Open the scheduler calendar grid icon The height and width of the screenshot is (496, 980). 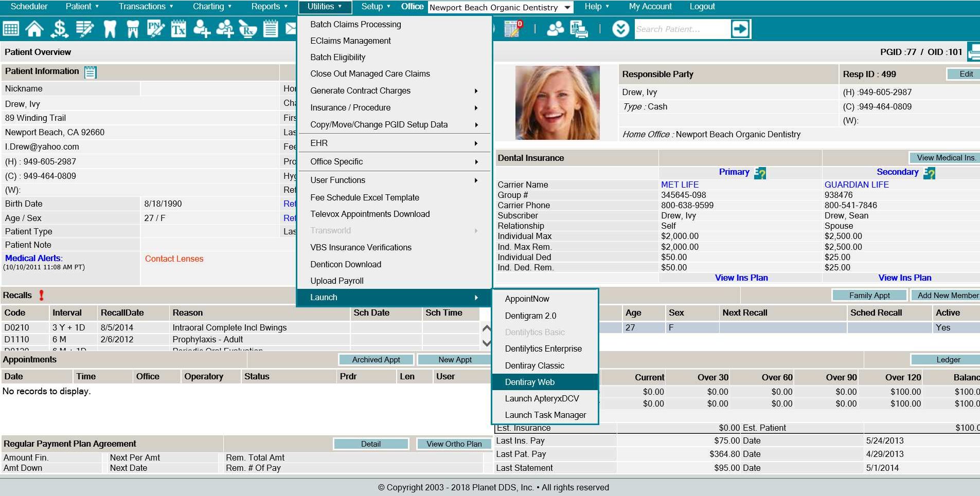click(11, 29)
